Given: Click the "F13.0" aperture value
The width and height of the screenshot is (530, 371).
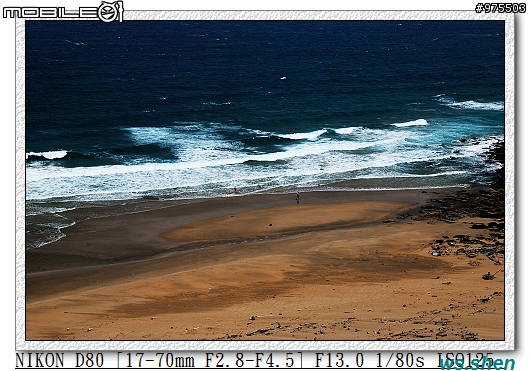Looking at the screenshot, I should tap(340, 360).
